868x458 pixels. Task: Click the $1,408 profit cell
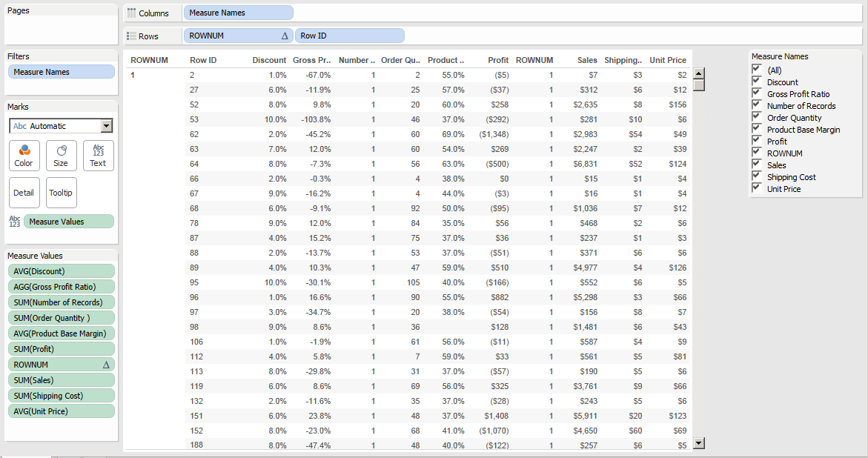pos(497,416)
